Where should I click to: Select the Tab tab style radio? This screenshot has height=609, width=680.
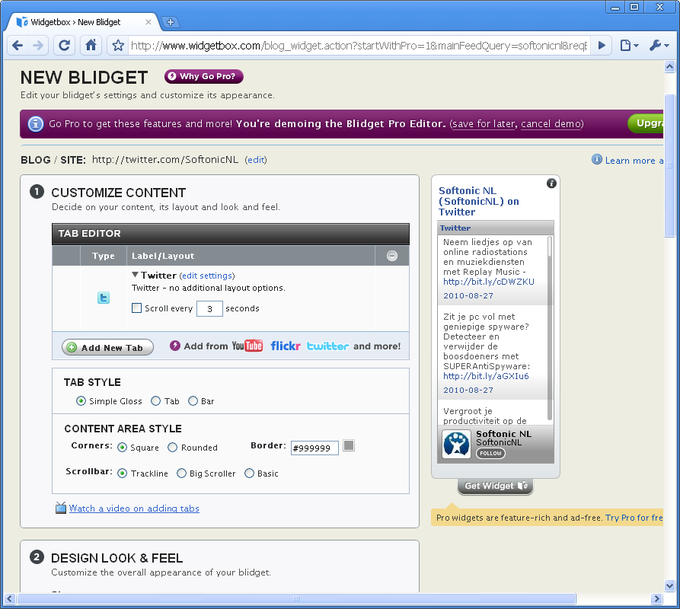[x=155, y=401]
